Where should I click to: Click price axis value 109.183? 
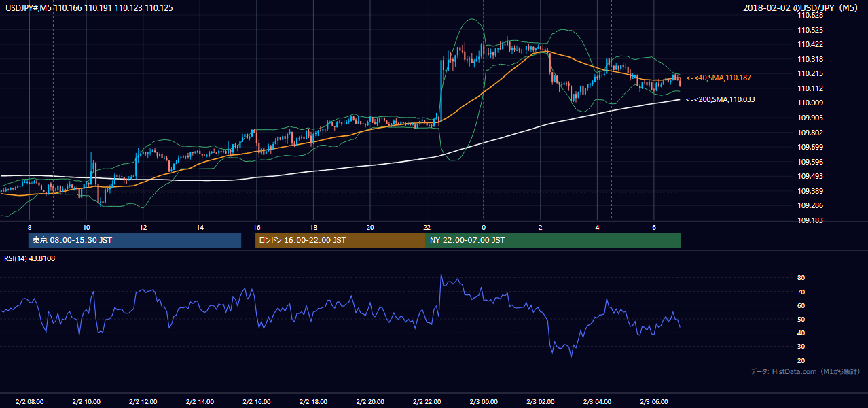810,220
